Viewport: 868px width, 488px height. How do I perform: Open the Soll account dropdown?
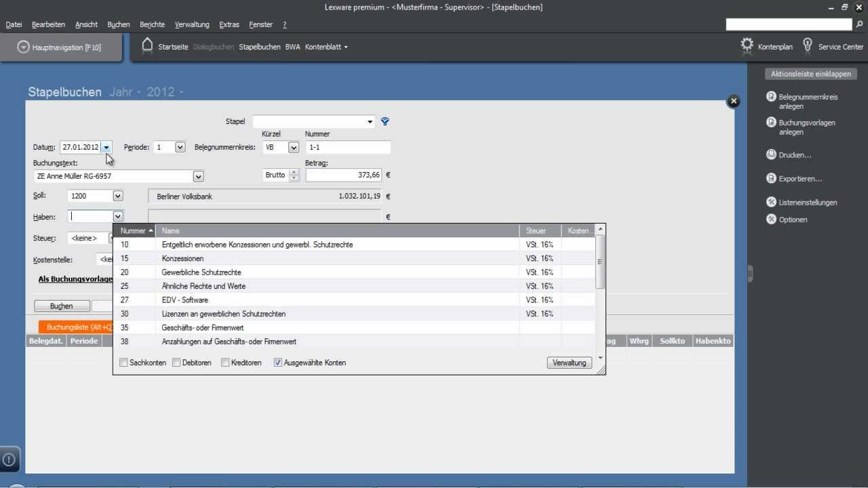[118, 196]
